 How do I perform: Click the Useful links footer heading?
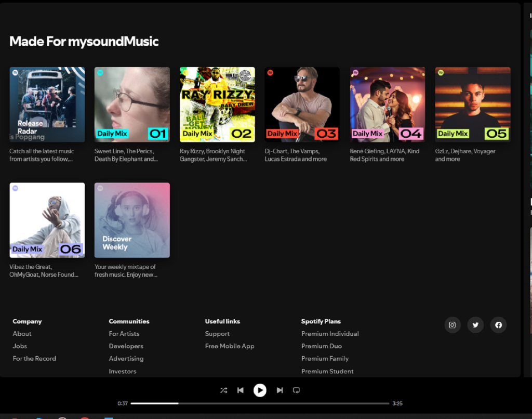(222, 321)
